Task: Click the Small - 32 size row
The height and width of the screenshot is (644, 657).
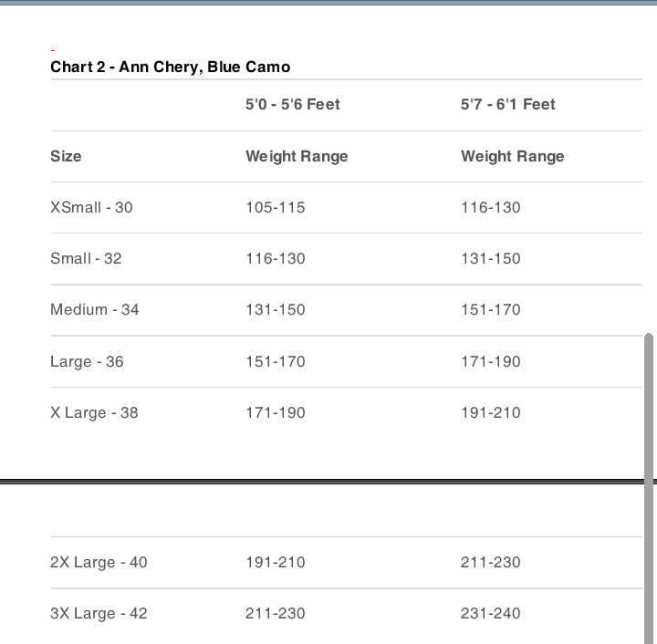Action: pyautogui.click(x=86, y=258)
